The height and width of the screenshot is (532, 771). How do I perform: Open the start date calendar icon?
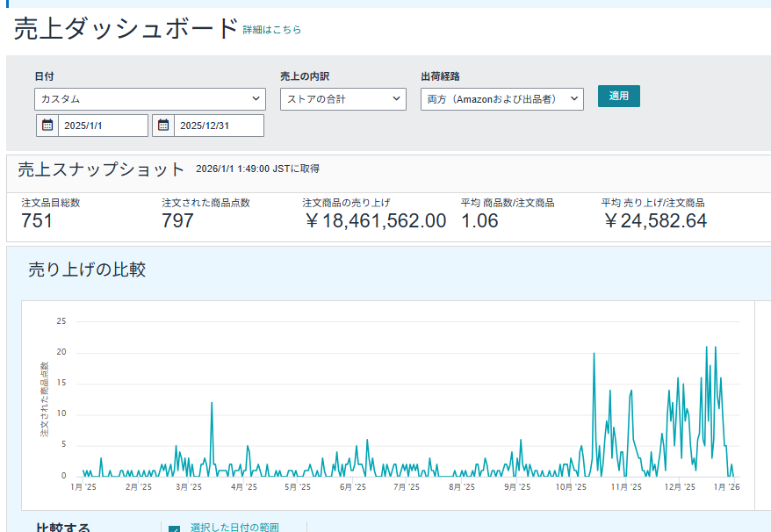point(47,126)
